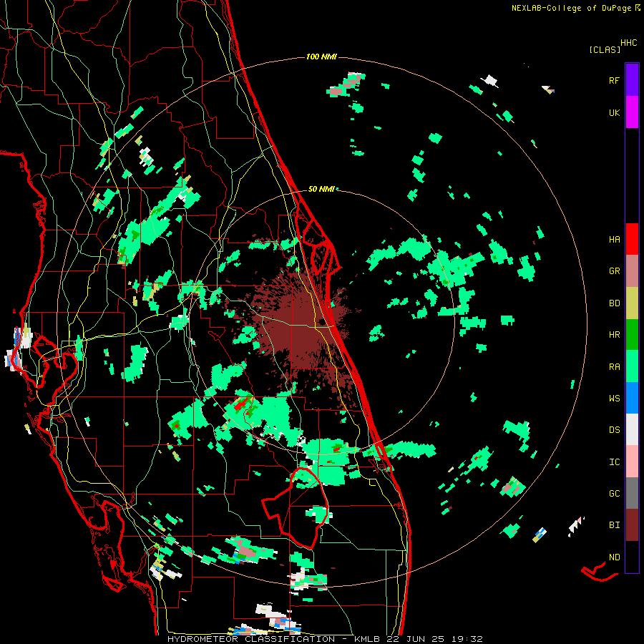The image size is (644, 644).
Task: Click the GC legend label
Action: coord(614,493)
